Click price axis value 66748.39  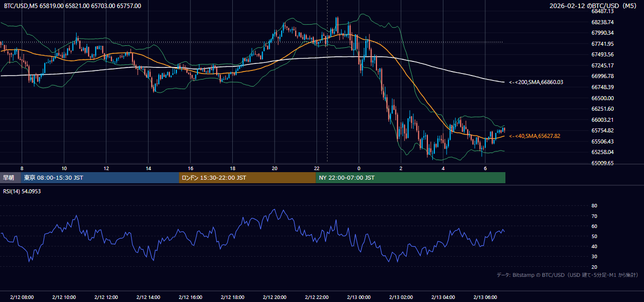(602, 87)
